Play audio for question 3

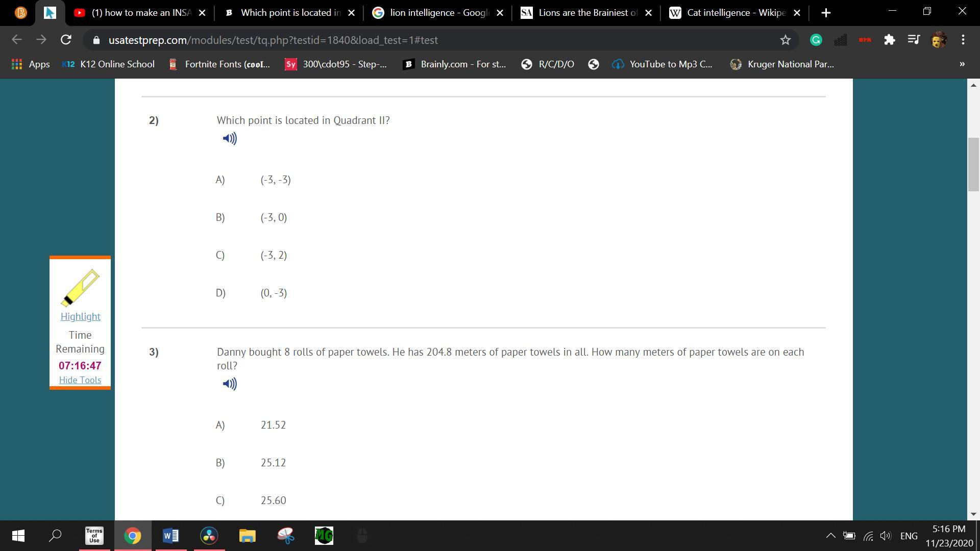230,384
